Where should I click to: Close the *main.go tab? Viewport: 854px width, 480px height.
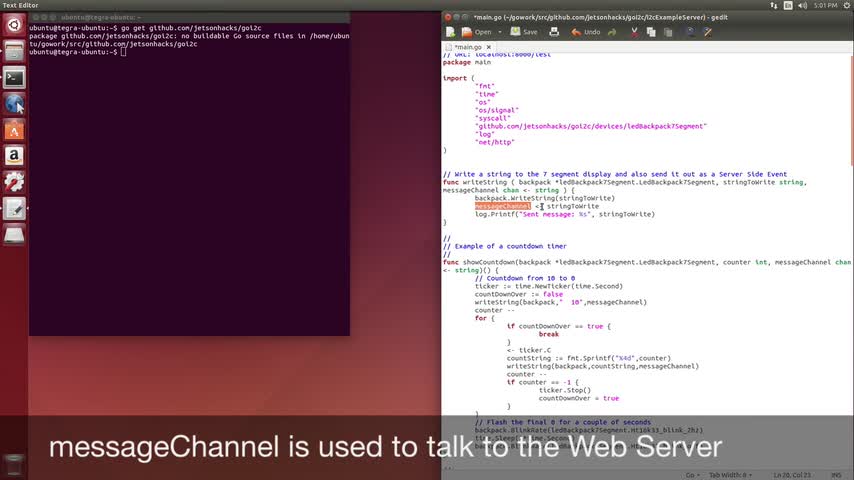point(489,47)
